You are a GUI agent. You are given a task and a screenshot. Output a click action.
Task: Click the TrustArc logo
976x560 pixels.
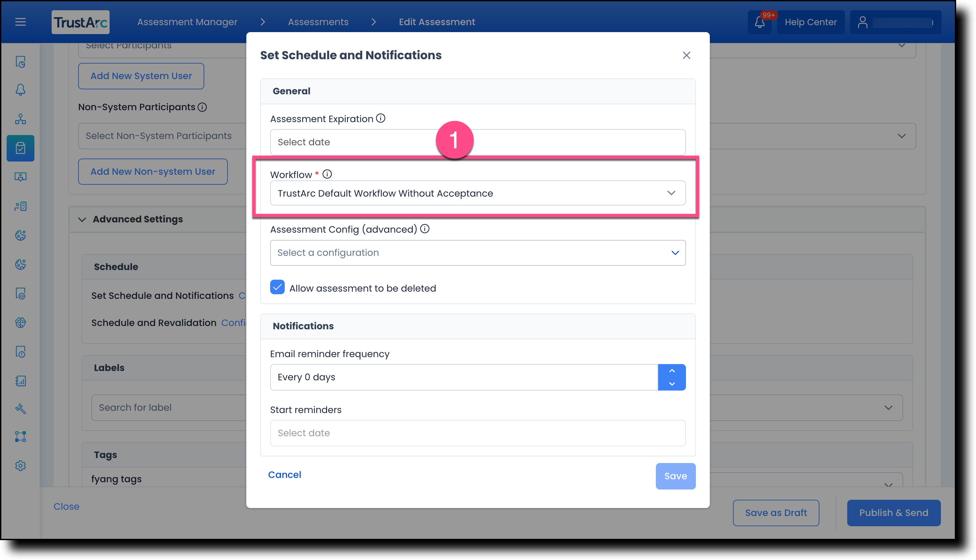tap(80, 22)
